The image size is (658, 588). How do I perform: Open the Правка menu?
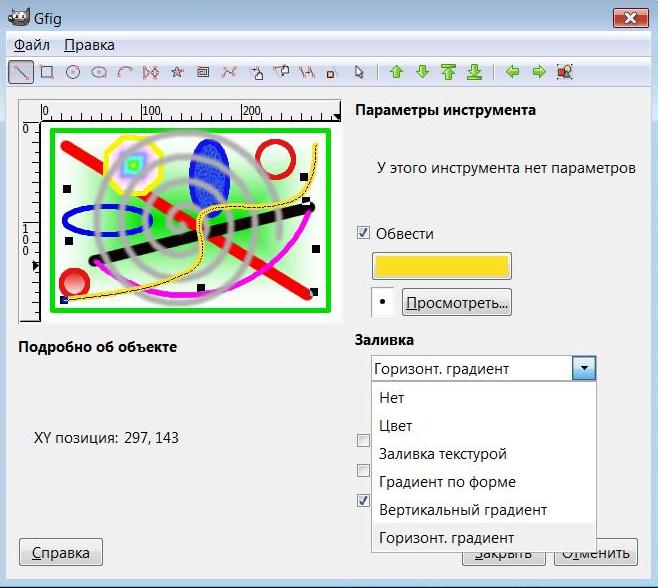point(89,45)
